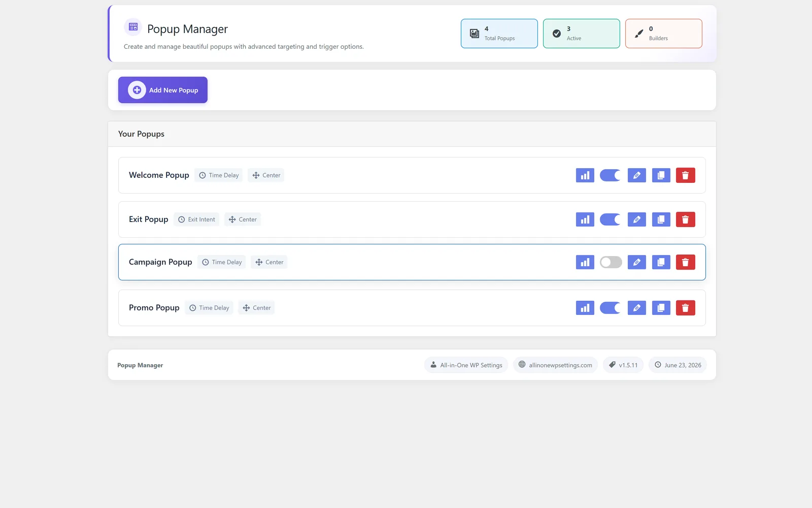Click the Center tag on Welcome Popup
The width and height of the screenshot is (812, 508).
266,175
